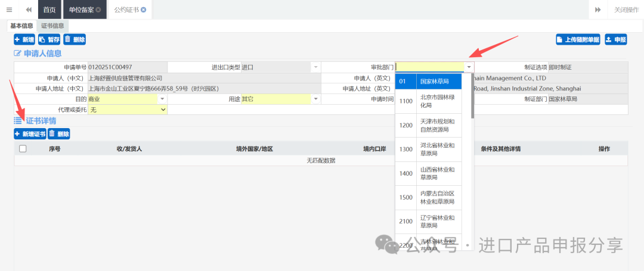Click the 申报 submit button
Viewport: 644px width, 271px height.
tap(616, 40)
